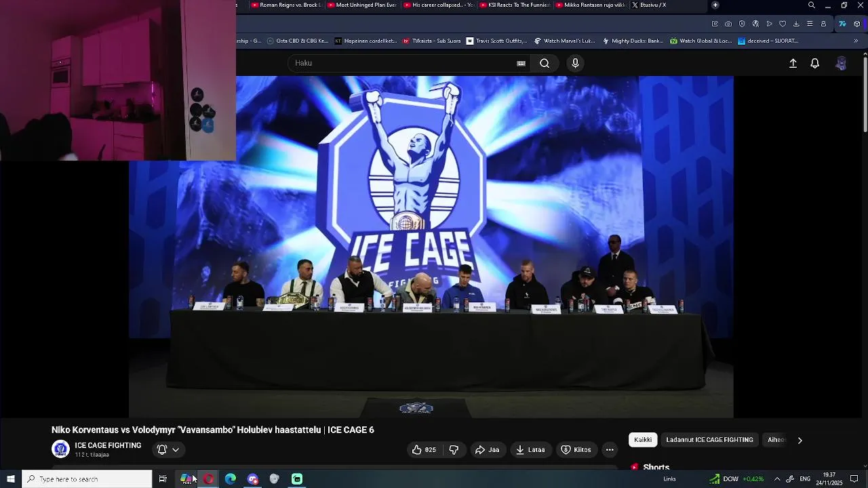Dislike the video with thumbs-down
The image size is (868, 488).
pyautogui.click(x=454, y=449)
